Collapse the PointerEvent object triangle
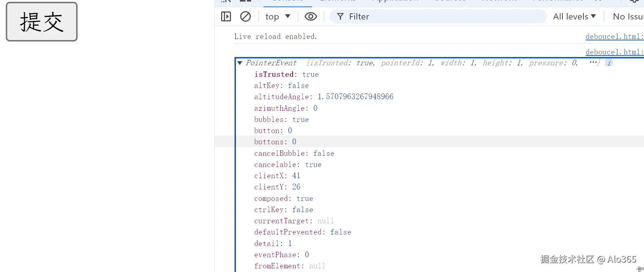The image size is (644, 272). 240,63
